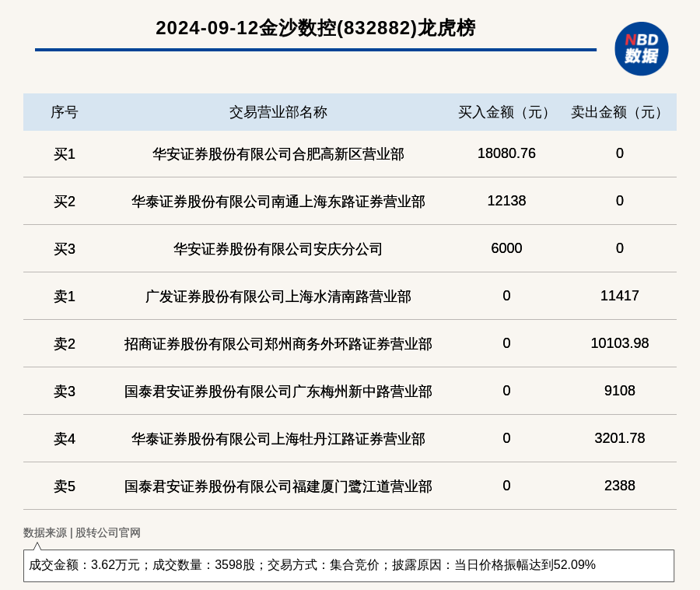Image resolution: width=700 pixels, height=590 pixels.
Task: Select 国泰君安证券股份有限公司广东梅州新中路营业部
Action: click(278, 392)
